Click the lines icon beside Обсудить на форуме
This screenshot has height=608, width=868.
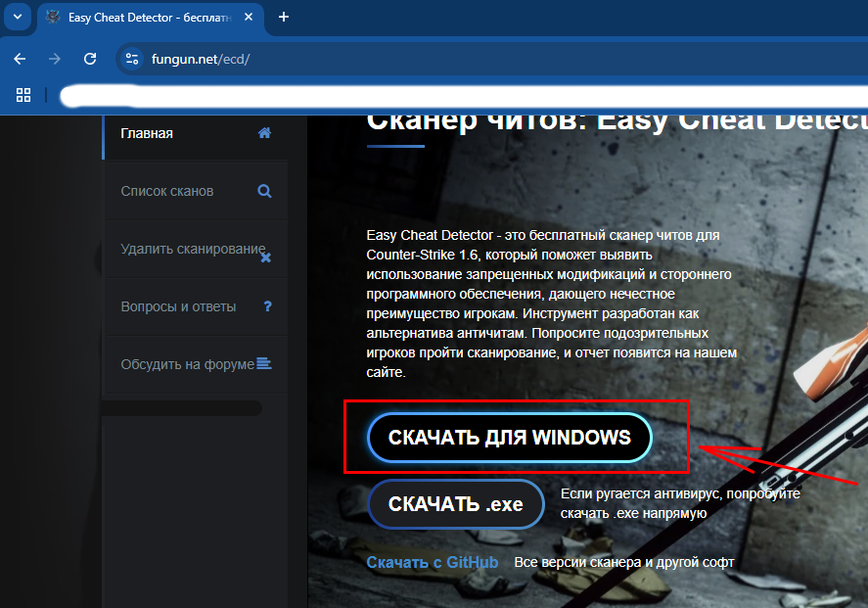pyautogui.click(x=264, y=363)
